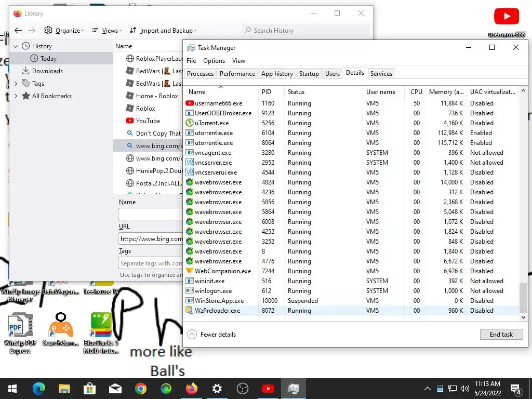Open BlueStacks 5 Multi-Instance shortcut
The height and width of the screenshot is (399, 532).
pyautogui.click(x=101, y=333)
